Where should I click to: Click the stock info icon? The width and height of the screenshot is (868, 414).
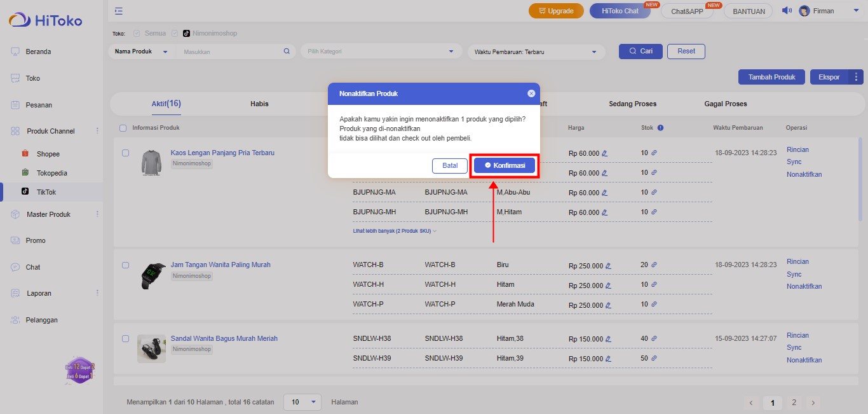[x=660, y=128]
